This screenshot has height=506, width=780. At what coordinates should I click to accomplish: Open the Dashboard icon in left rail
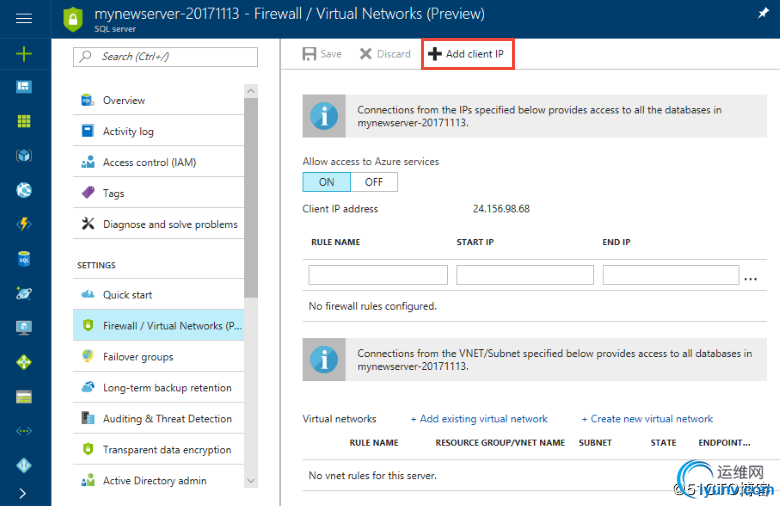[24, 87]
